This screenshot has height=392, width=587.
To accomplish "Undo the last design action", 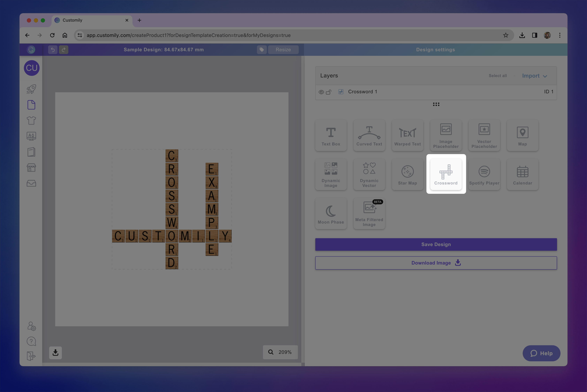I will pyautogui.click(x=53, y=50).
